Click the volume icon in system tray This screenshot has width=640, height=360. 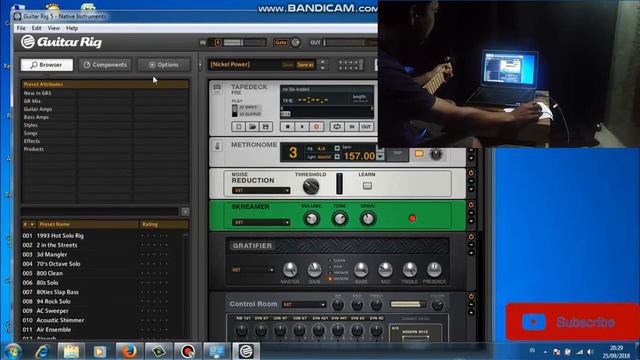(590, 351)
